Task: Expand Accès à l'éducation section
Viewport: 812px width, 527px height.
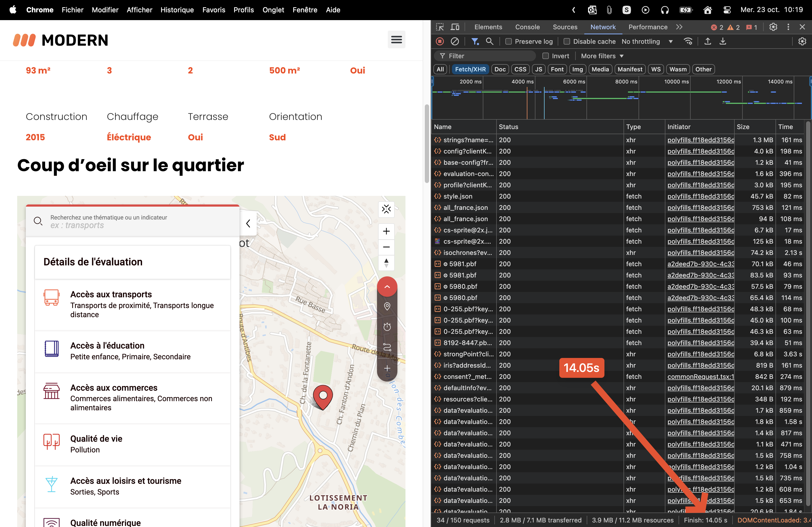Action: [x=132, y=351]
